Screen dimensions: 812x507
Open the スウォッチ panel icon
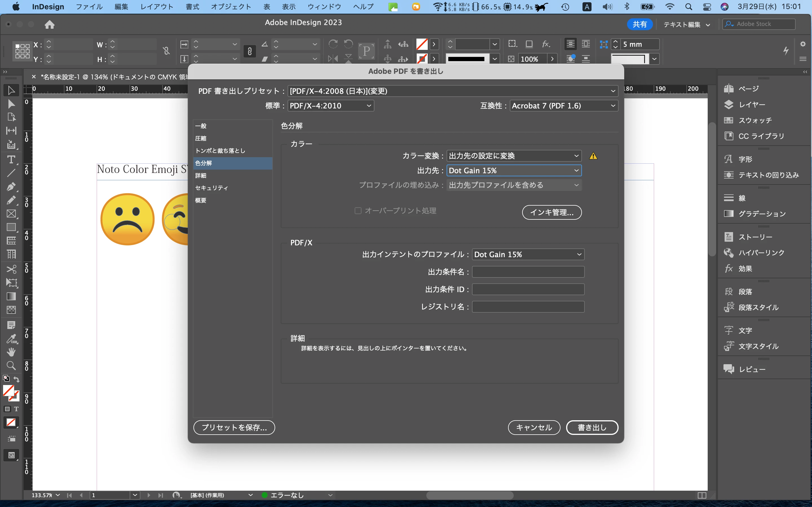[x=729, y=120]
